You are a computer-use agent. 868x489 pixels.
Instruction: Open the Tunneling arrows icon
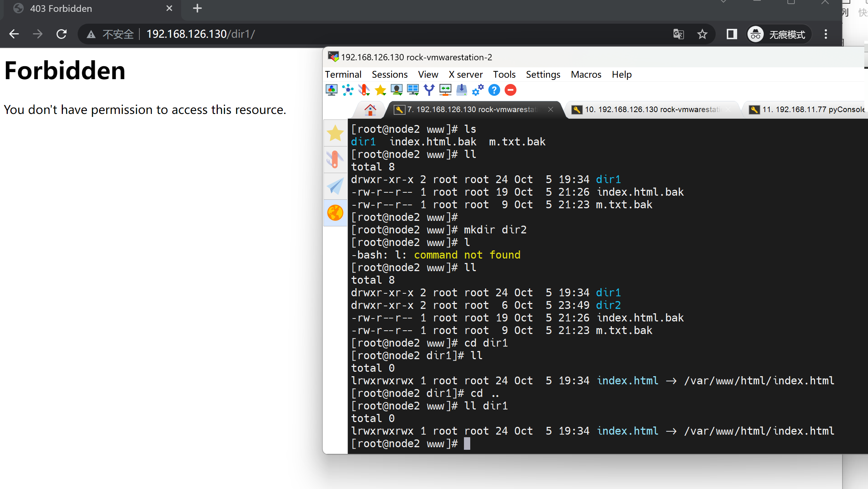point(445,90)
